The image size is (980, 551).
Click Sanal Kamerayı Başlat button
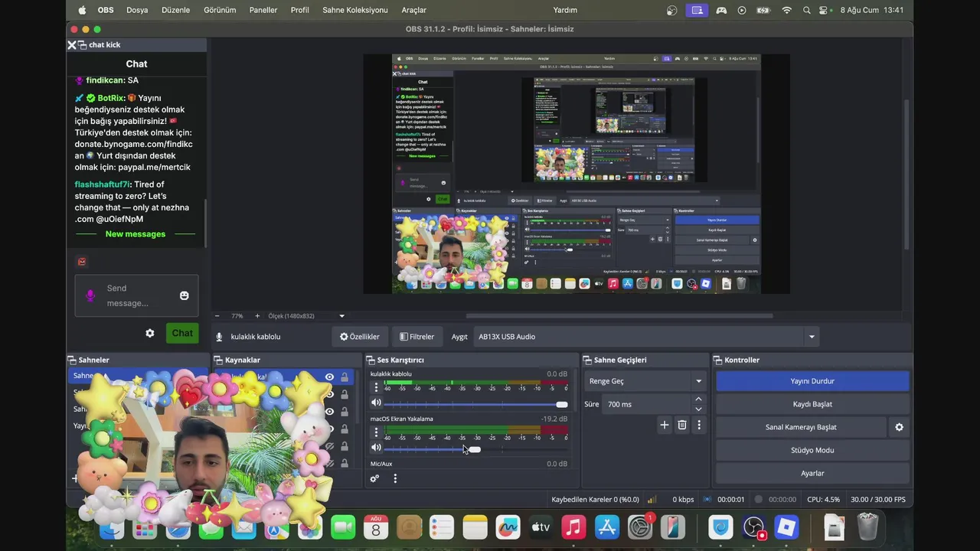801,427
